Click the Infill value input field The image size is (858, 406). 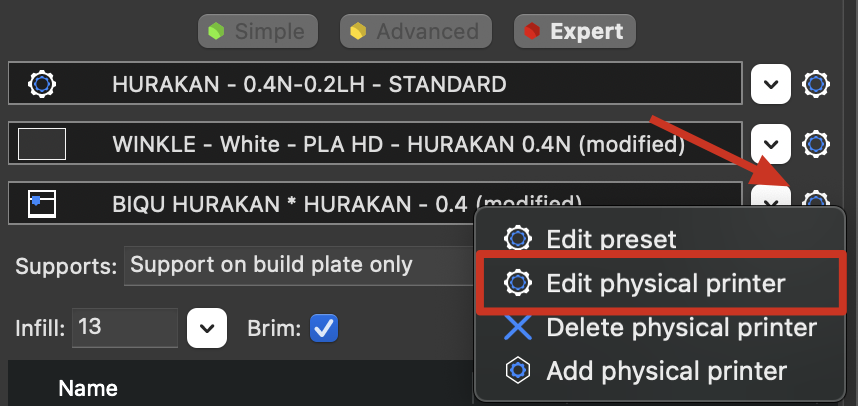pos(123,328)
